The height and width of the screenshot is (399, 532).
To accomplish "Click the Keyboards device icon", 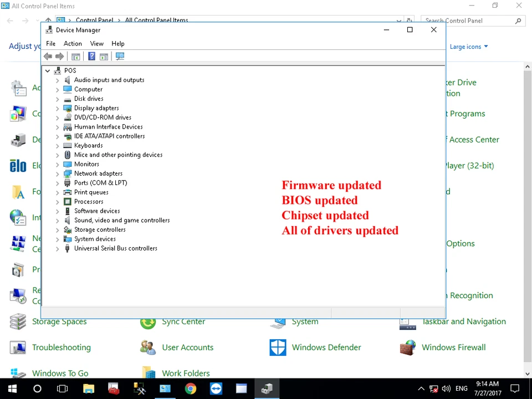I will pos(67,145).
